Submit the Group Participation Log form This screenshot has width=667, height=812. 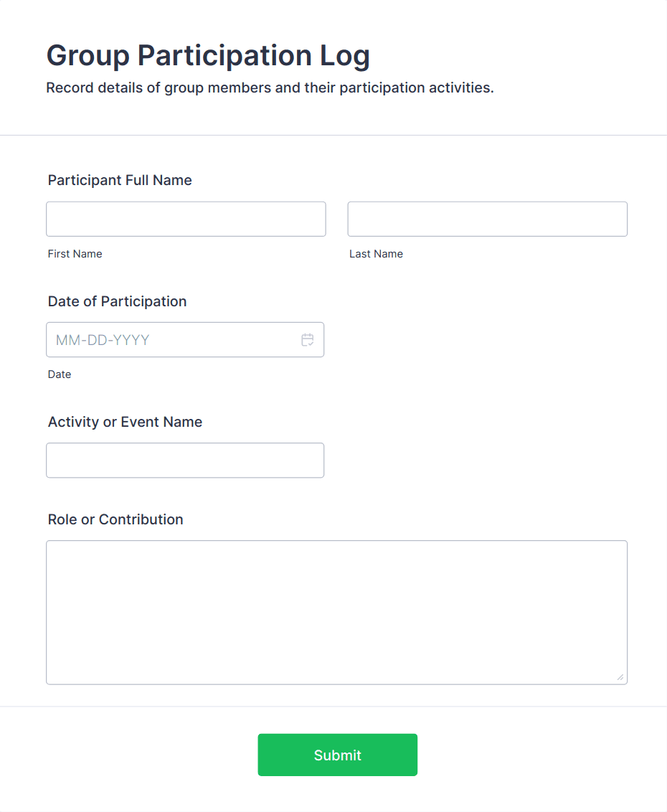[x=337, y=755]
